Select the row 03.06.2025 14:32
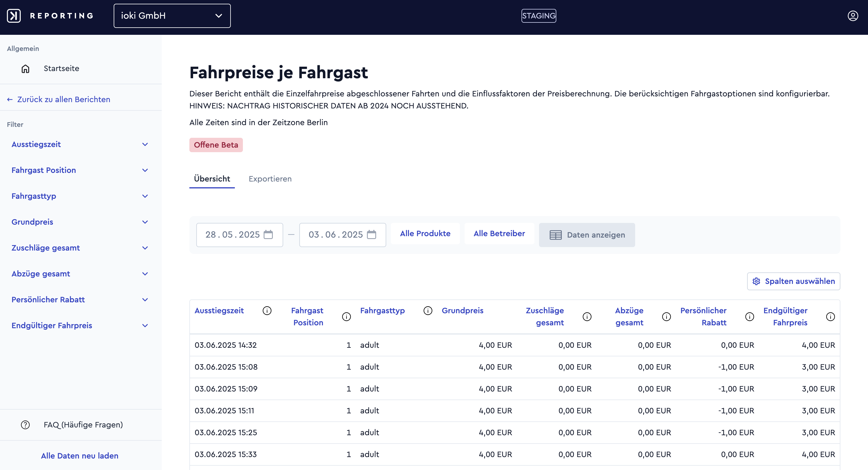 [x=515, y=345]
